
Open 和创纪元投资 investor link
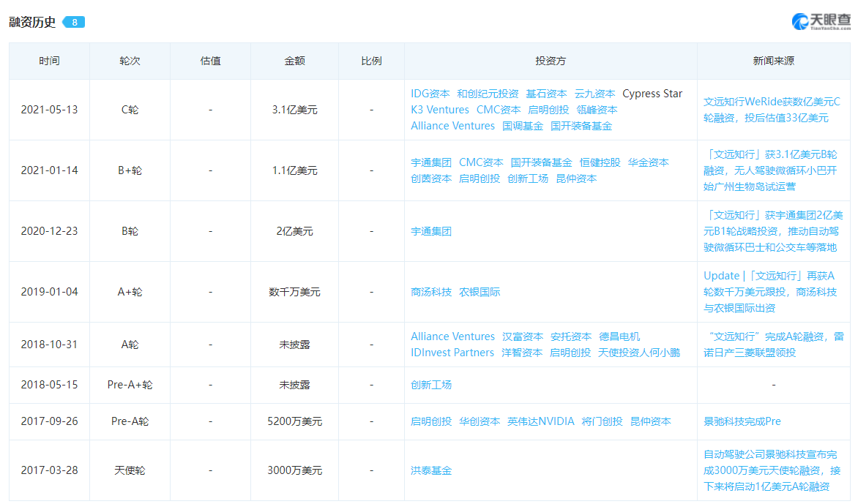pyautogui.click(x=488, y=94)
